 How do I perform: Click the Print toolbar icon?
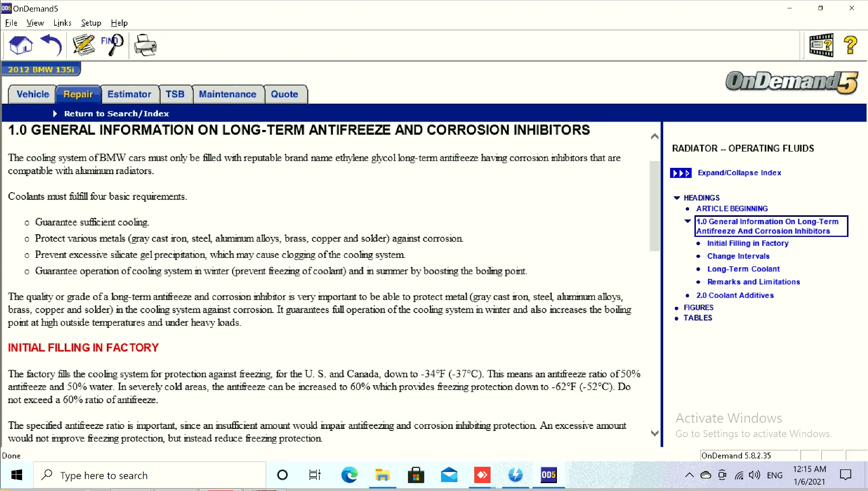tap(145, 45)
